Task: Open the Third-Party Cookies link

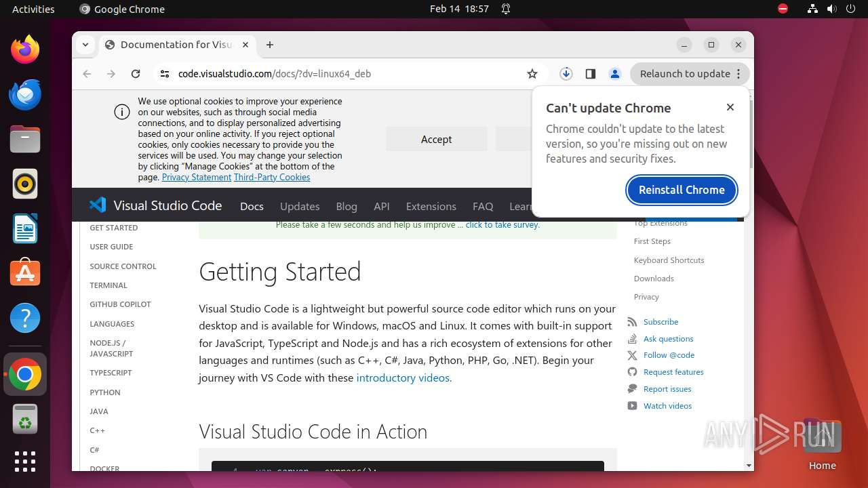Action: point(272,177)
